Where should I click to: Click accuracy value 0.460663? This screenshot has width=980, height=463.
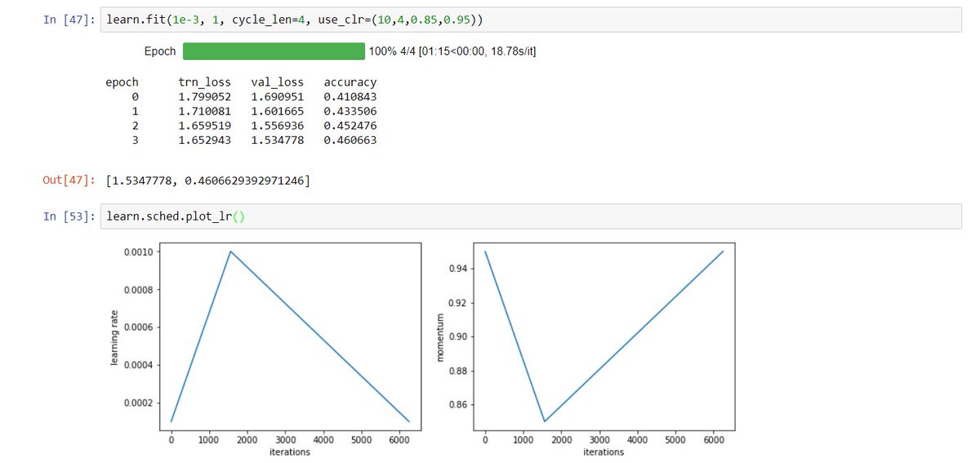[x=350, y=141]
